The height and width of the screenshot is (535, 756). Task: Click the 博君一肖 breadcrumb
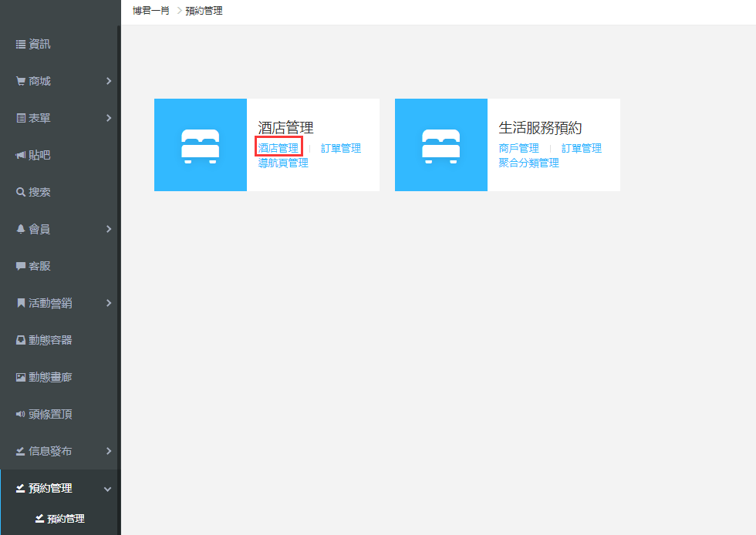pyautogui.click(x=151, y=11)
